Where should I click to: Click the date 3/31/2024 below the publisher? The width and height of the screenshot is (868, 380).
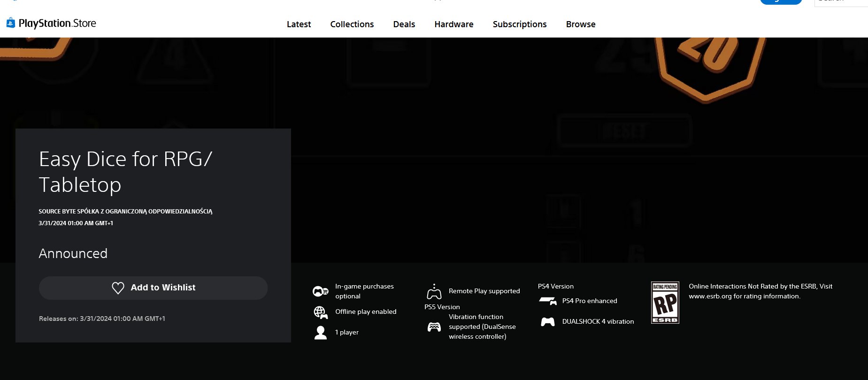pos(76,223)
